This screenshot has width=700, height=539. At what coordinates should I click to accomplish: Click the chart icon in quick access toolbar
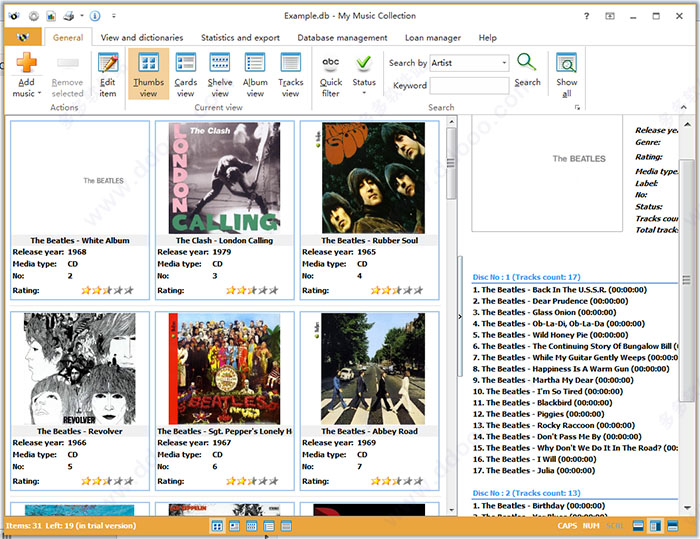(x=51, y=16)
